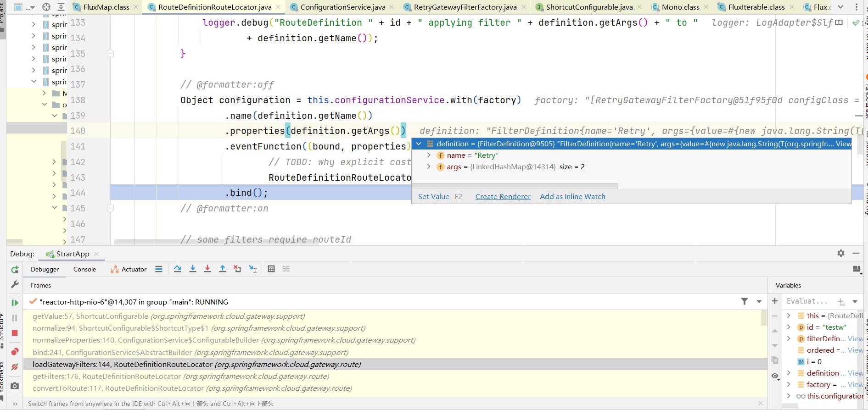
Task: Click Add as Inline Watch link
Action: [572, 196]
